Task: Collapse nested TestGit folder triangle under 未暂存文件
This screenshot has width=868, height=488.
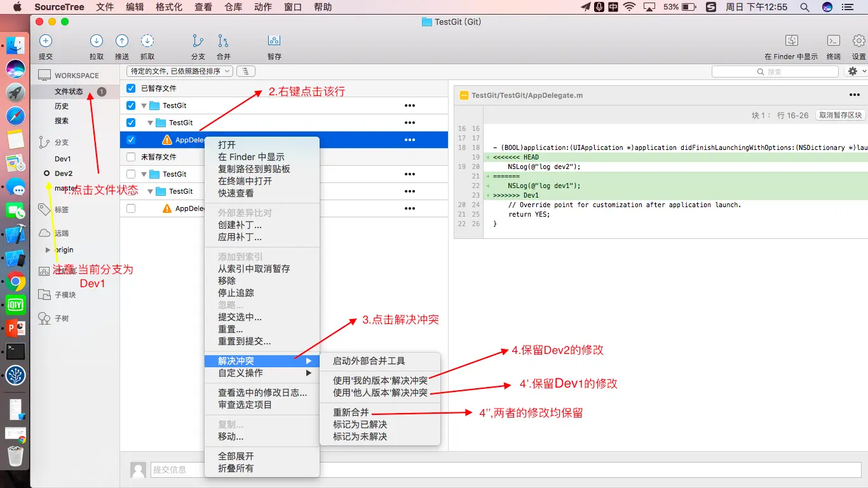Action: click(151, 191)
